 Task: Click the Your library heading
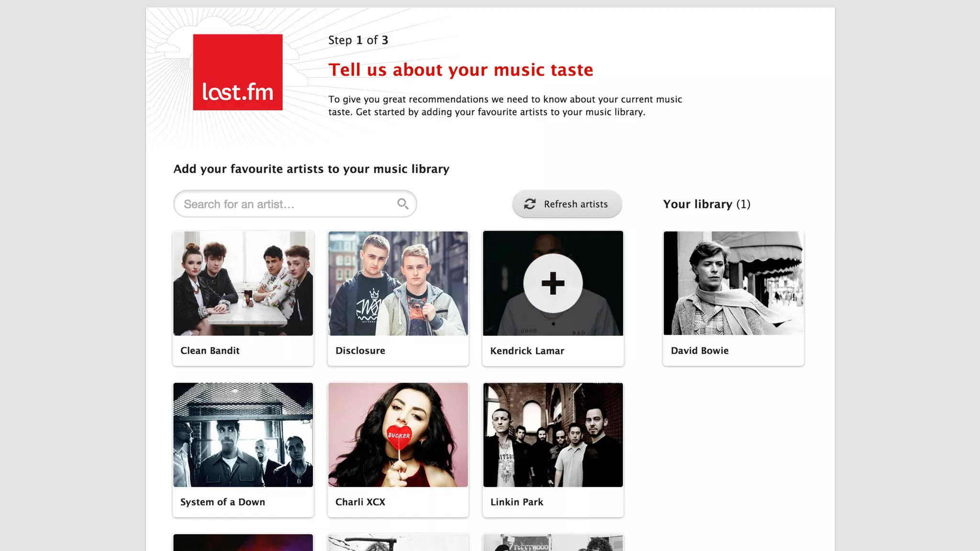tap(706, 204)
